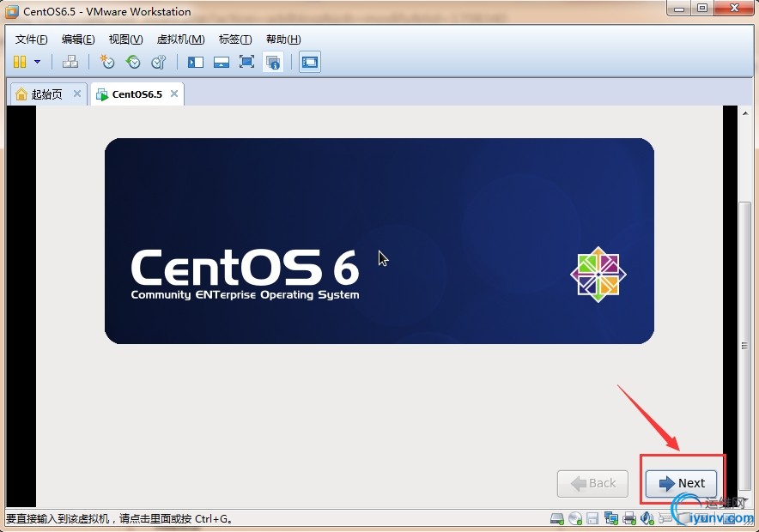Open the 帮助(H) menu

[x=283, y=39]
